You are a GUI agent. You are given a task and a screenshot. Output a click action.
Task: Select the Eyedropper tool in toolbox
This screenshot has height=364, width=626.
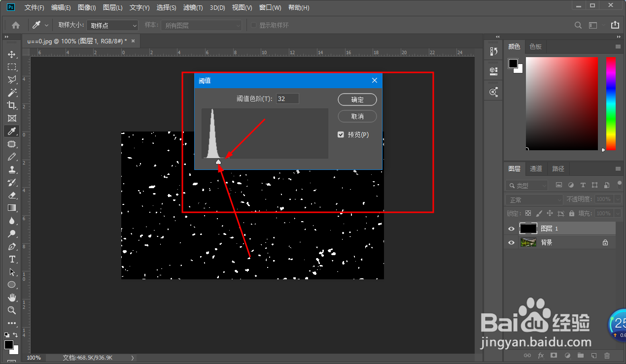12,131
